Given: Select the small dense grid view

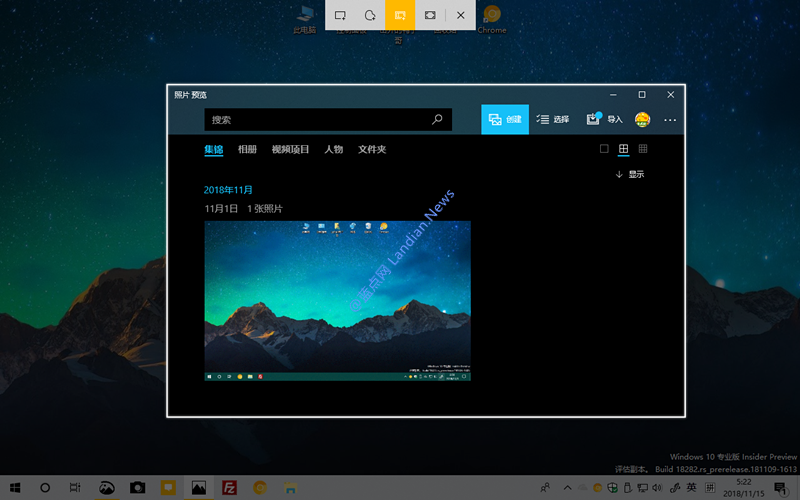Looking at the screenshot, I should click(x=643, y=149).
